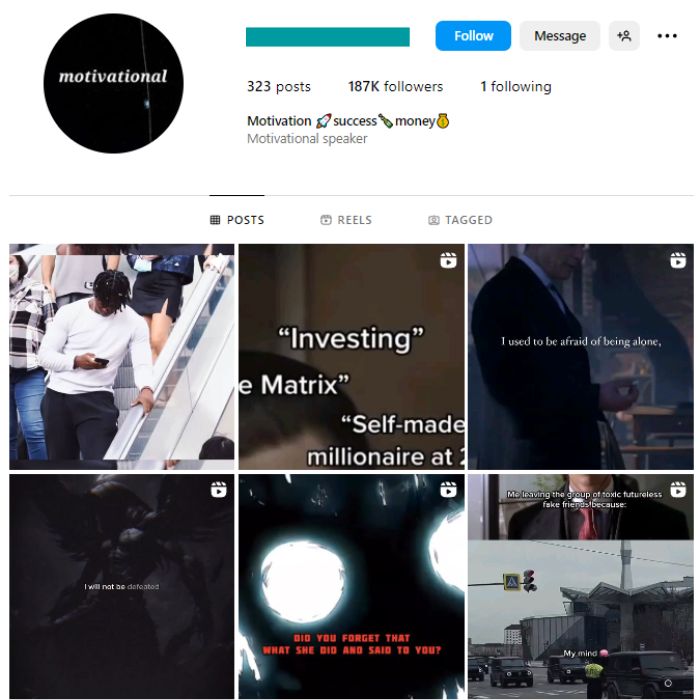Click the blue Follow button
Viewport: 700px width, 700px height.
[x=473, y=36]
